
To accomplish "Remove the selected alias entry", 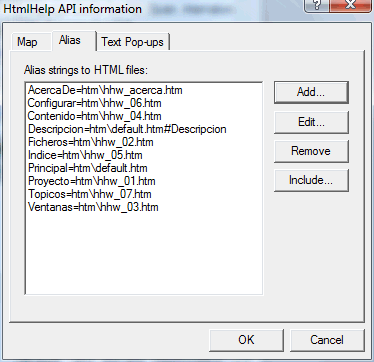I will pyautogui.click(x=311, y=151).
